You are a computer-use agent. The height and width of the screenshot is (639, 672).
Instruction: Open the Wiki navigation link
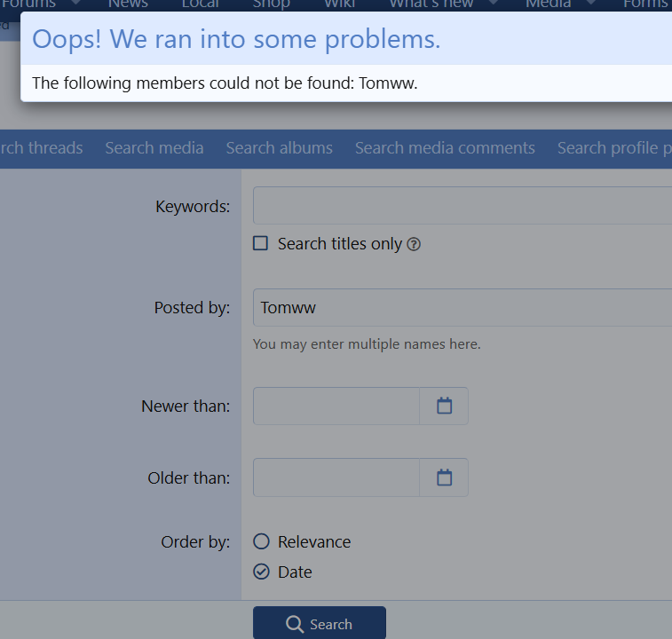pyautogui.click(x=339, y=4)
